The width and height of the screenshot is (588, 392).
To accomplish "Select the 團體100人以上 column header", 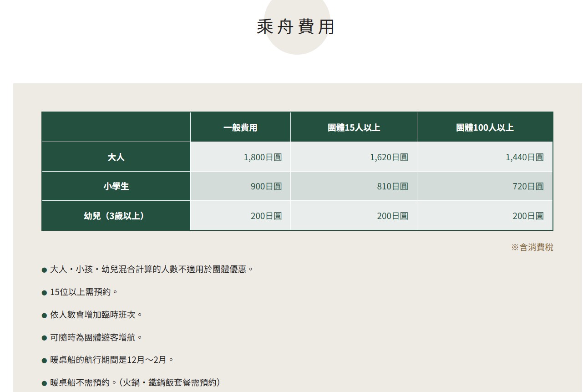I will (485, 127).
